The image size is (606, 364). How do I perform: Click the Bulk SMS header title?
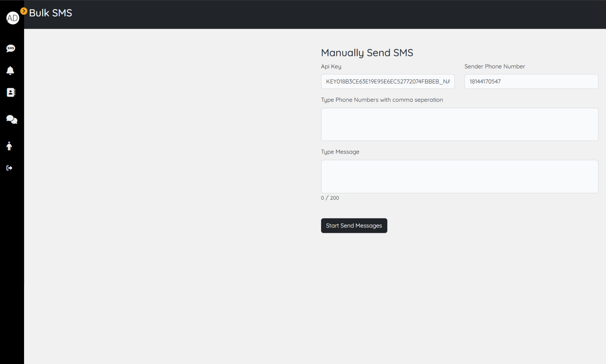(x=50, y=13)
